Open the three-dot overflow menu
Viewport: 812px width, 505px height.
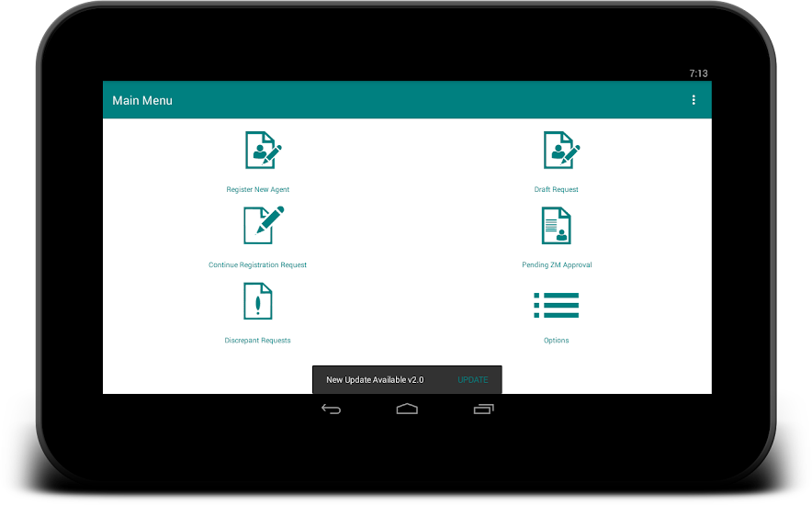tap(694, 100)
